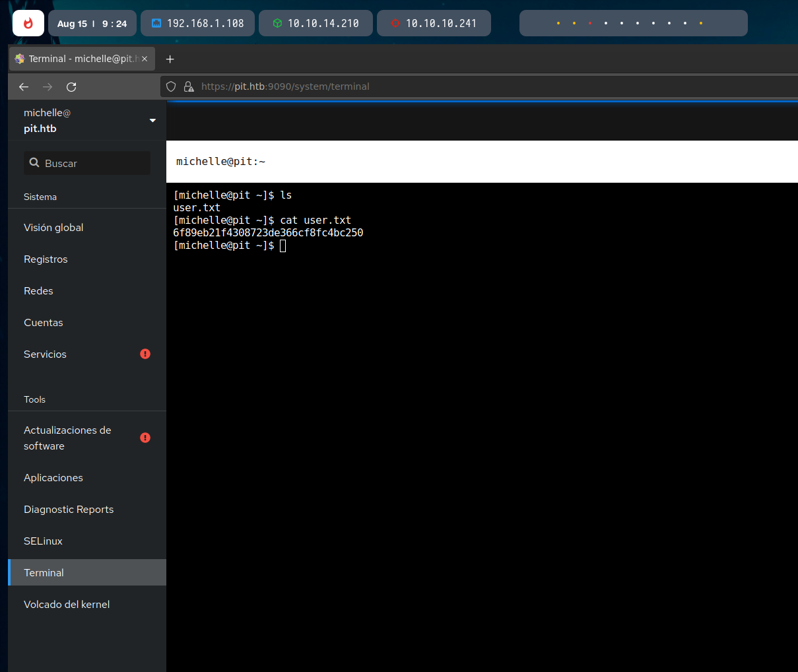The image size is (798, 672).
Task: Reload the page with the refresh icon
Action: (x=71, y=86)
